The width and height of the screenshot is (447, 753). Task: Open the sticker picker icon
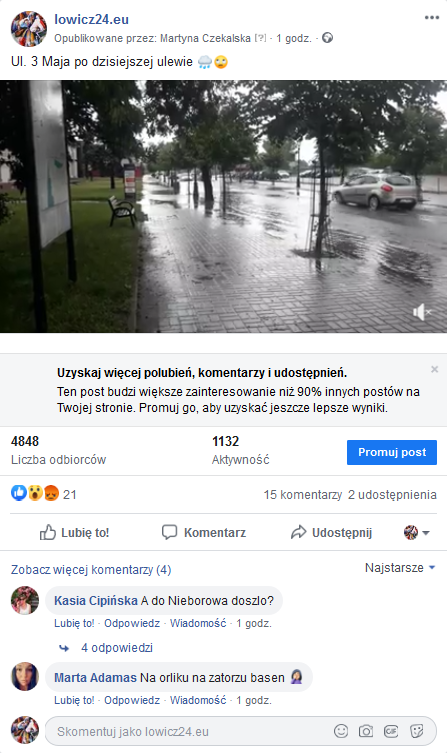point(416,731)
